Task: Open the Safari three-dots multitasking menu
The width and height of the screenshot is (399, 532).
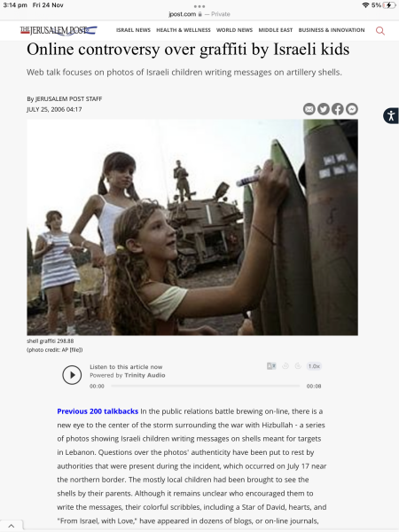Action: pos(199,6)
